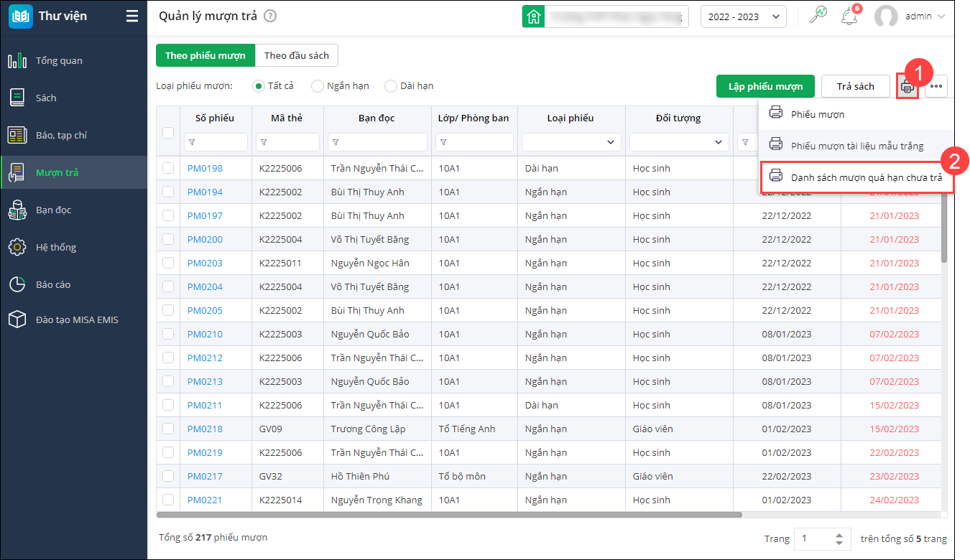Open the Loại phiếu filter dropdown

tap(571, 142)
